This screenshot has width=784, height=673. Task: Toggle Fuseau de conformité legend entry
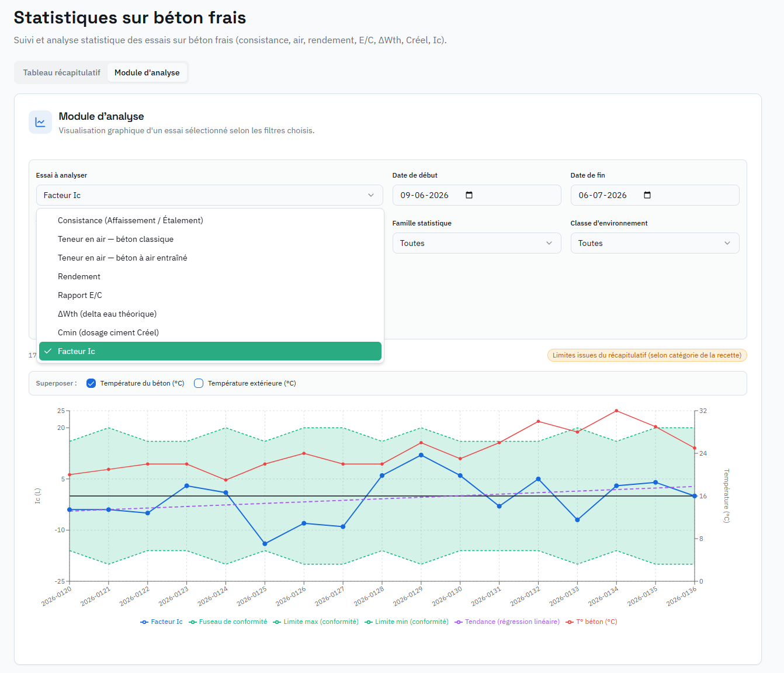pyautogui.click(x=228, y=622)
